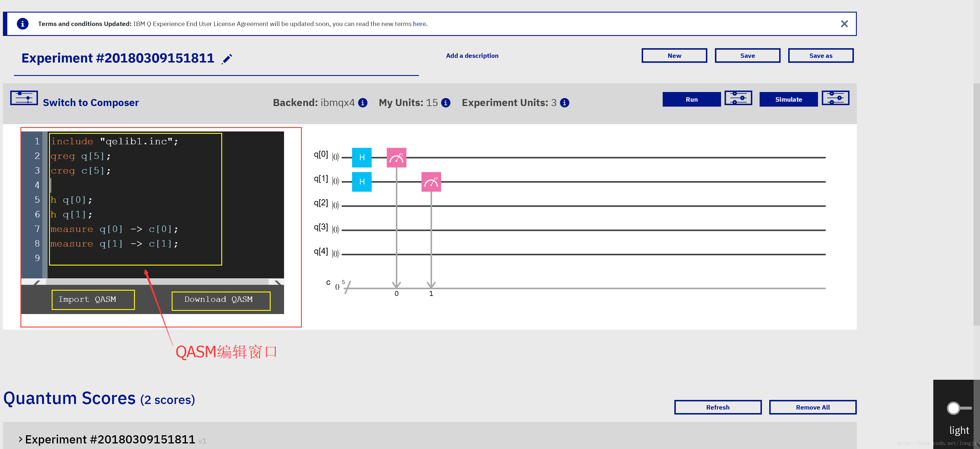Click the H gate on q[0]
Viewport: 980px width, 449px height.
362,156
